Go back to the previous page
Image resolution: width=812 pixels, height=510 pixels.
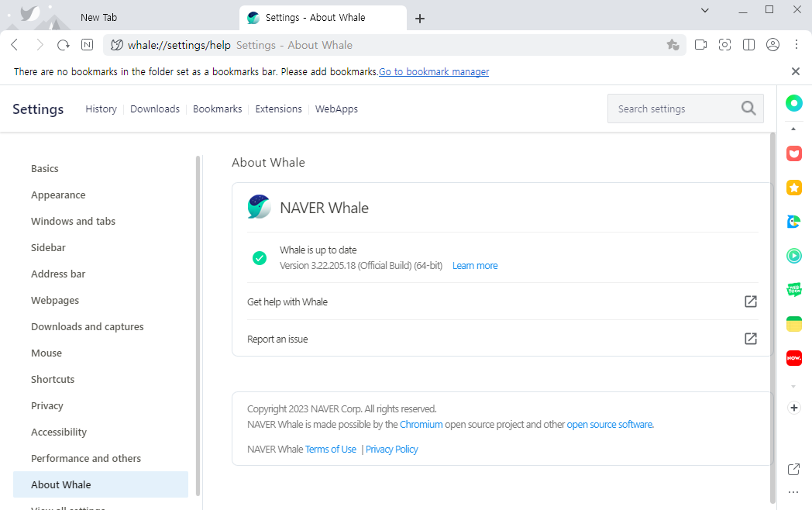coord(15,45)
